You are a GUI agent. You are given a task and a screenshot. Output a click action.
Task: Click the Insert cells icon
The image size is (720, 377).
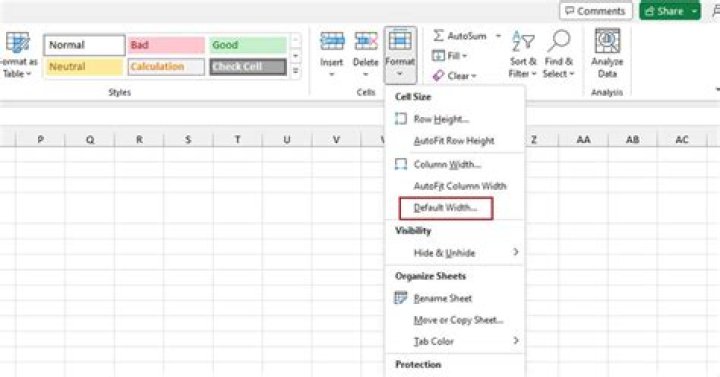[332, 41]
